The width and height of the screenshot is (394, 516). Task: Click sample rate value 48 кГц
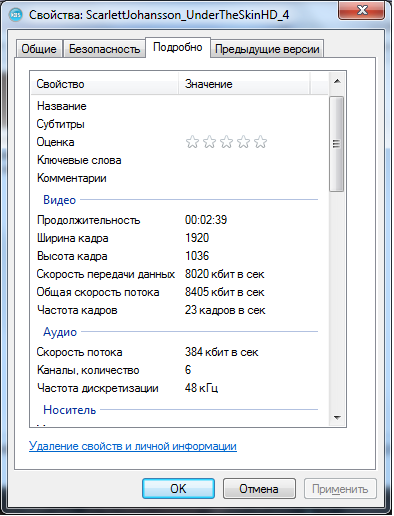[x=202, y=388]
